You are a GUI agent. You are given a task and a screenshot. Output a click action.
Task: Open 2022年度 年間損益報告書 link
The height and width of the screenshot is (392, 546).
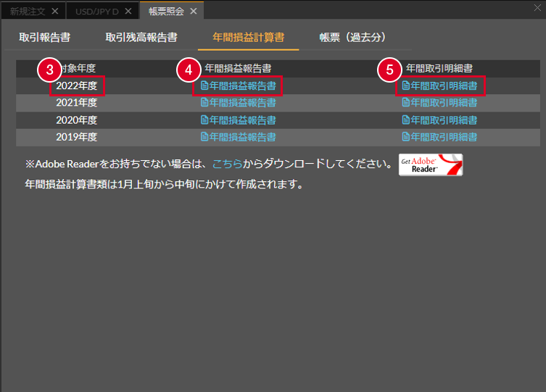(239, 86)
